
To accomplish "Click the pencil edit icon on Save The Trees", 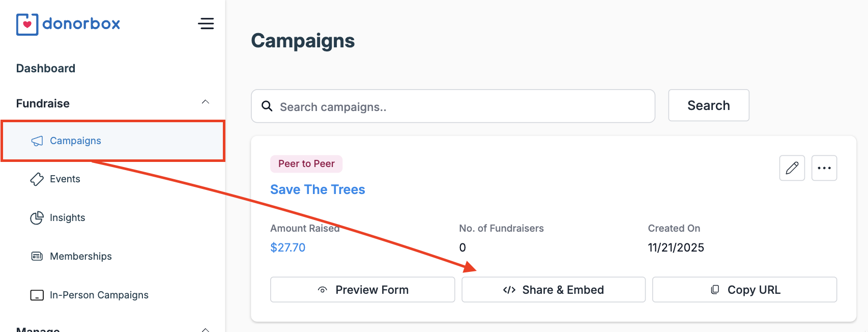I will (x=792, y=168).
